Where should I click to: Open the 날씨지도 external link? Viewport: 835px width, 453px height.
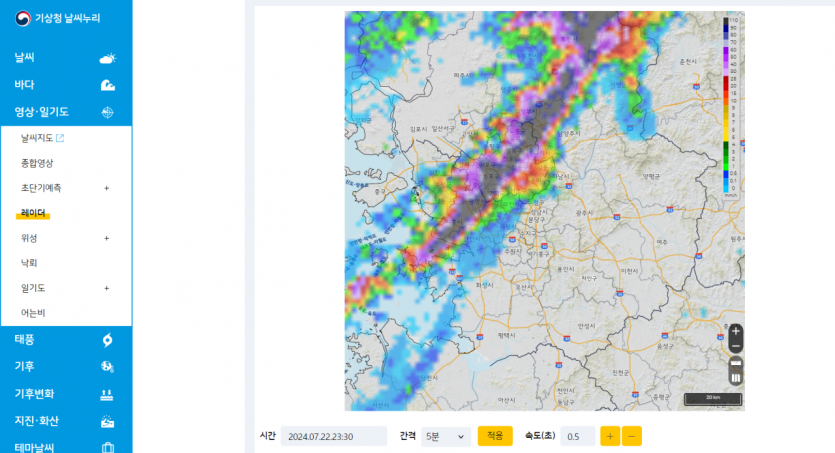[x=42, y=138]
